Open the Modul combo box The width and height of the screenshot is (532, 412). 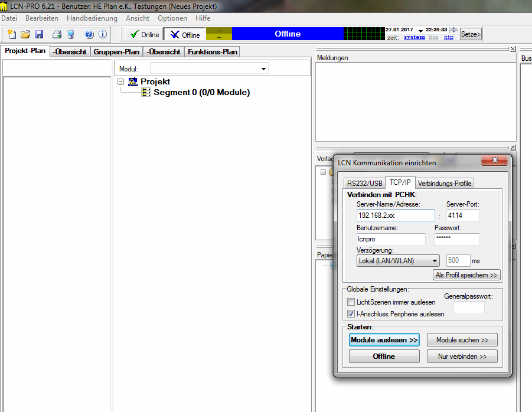pyautogui.click(x=263, y=69)
